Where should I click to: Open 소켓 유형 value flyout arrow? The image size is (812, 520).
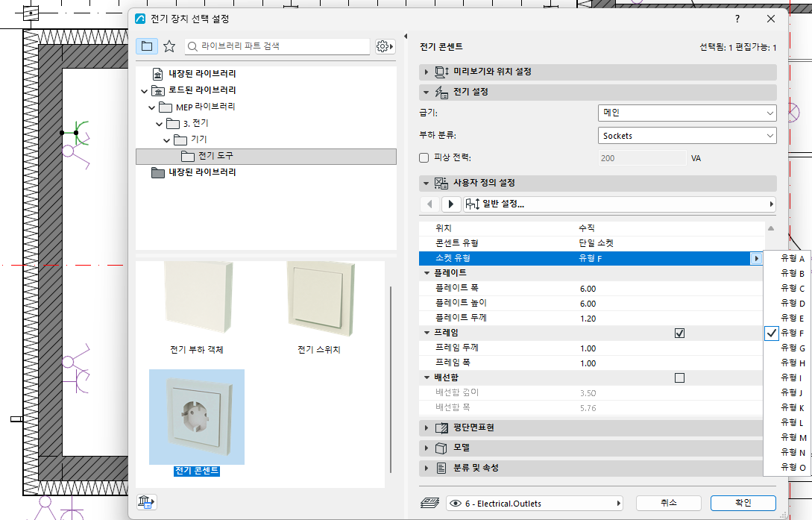[x=756, y=258]
